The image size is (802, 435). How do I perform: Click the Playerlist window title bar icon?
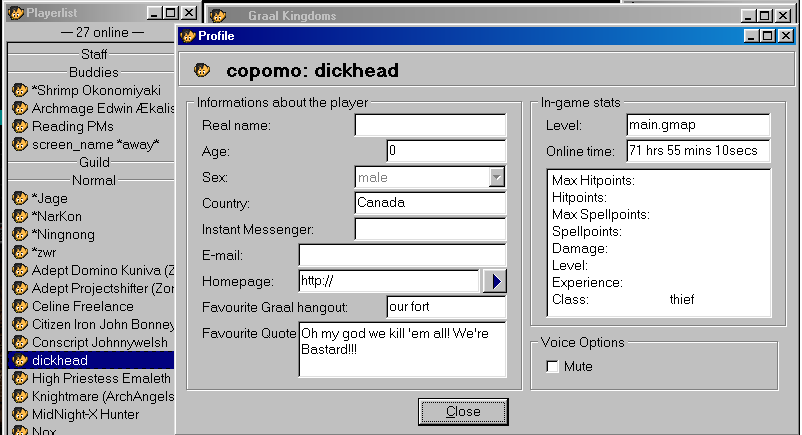[x=16, y=13]
